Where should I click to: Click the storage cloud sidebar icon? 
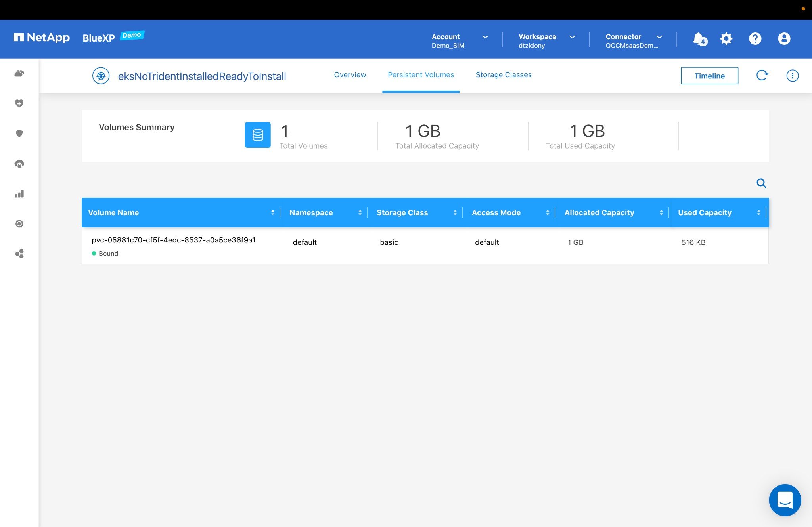(x=19, y=74)
